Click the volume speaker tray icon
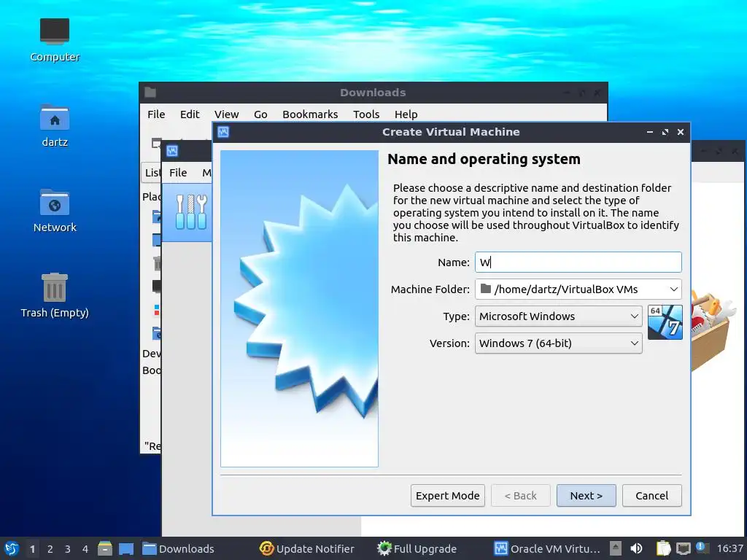The image size is (747, 560). click(x=636, y=548)
